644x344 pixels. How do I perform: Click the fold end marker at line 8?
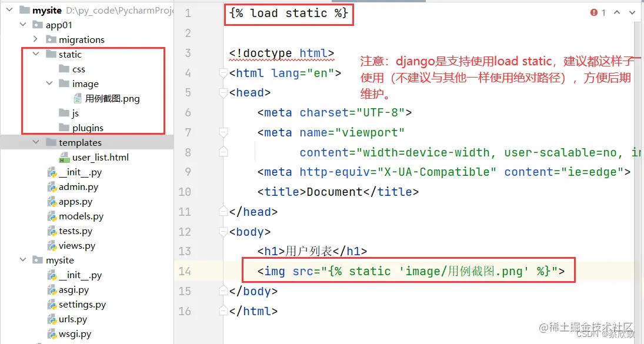223,152
